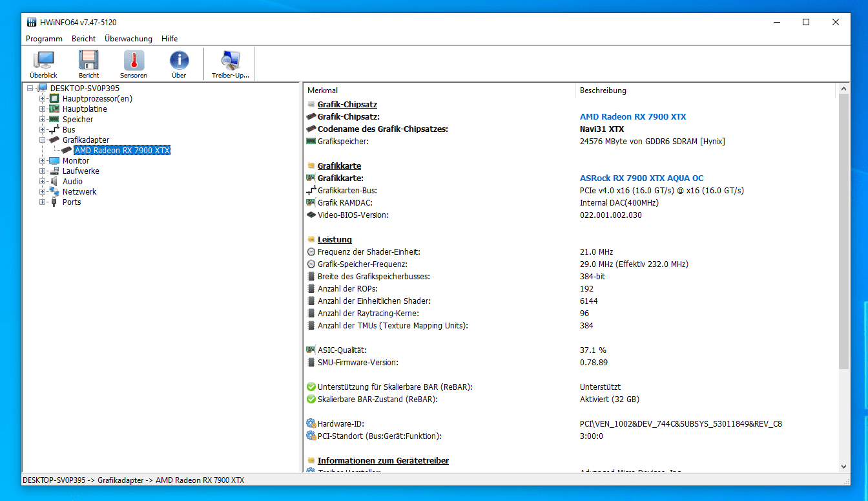Click the 384-bit memory bus width value

click(x=593, y=277)
